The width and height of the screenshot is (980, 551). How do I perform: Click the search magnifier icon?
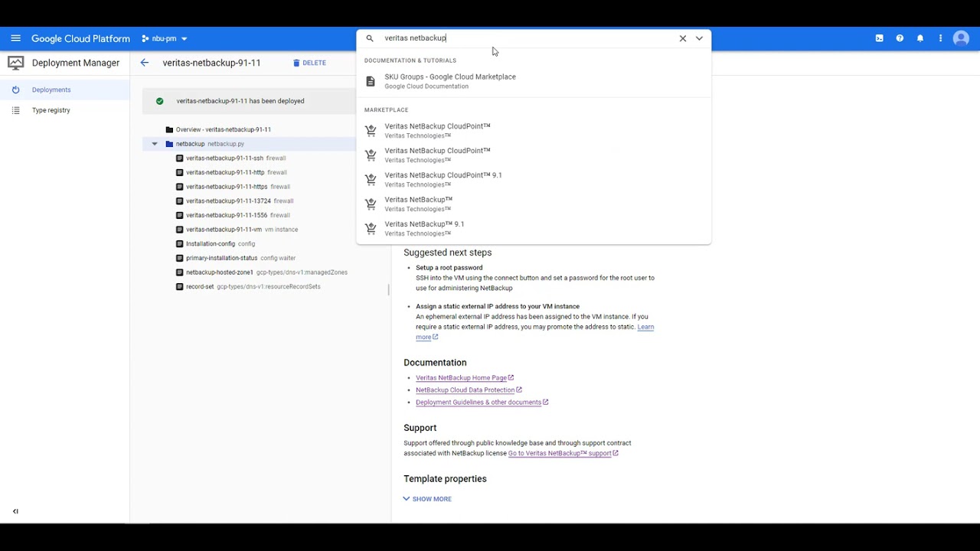[x=370, y=38]
